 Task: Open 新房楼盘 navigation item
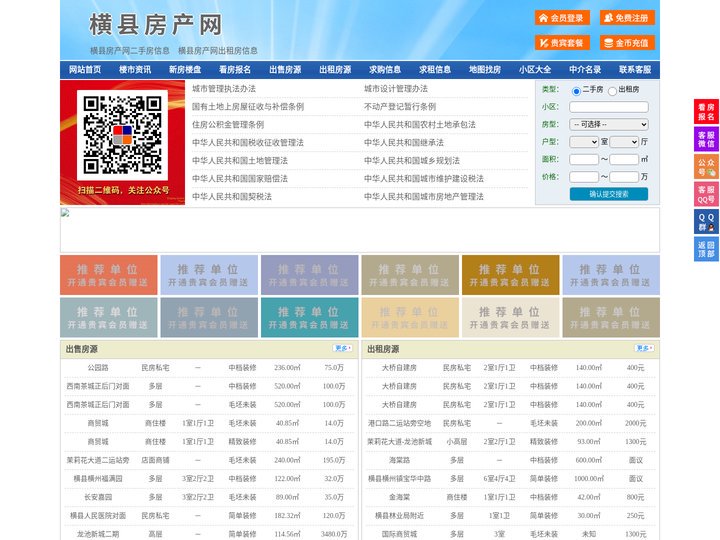(185, 70)
